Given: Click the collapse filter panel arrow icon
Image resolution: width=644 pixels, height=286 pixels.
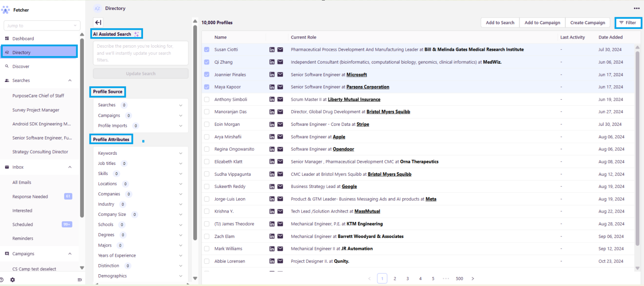Looking at the screenshot, I should [98, 23].
